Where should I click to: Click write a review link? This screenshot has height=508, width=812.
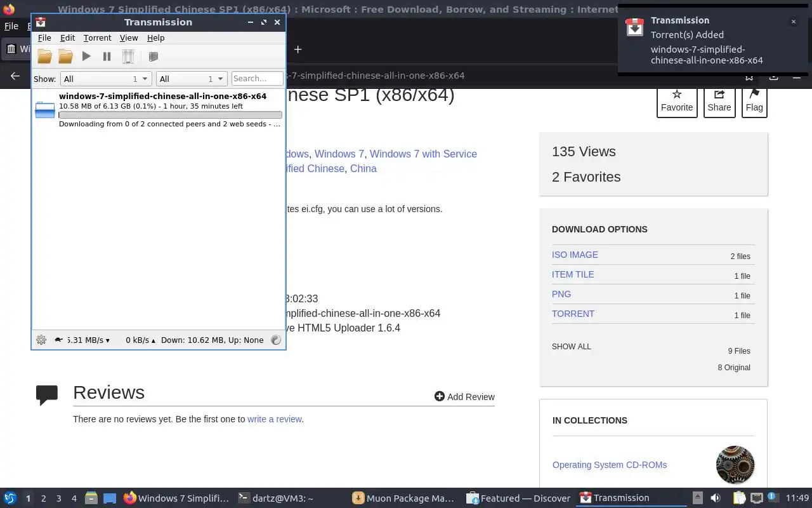[x=274, y=419]
